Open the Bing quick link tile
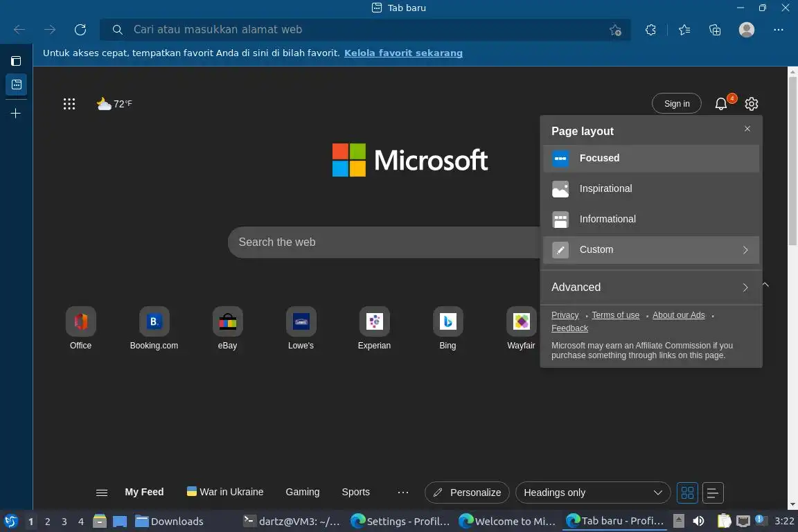The image size is (798, 532). [448, 328]
